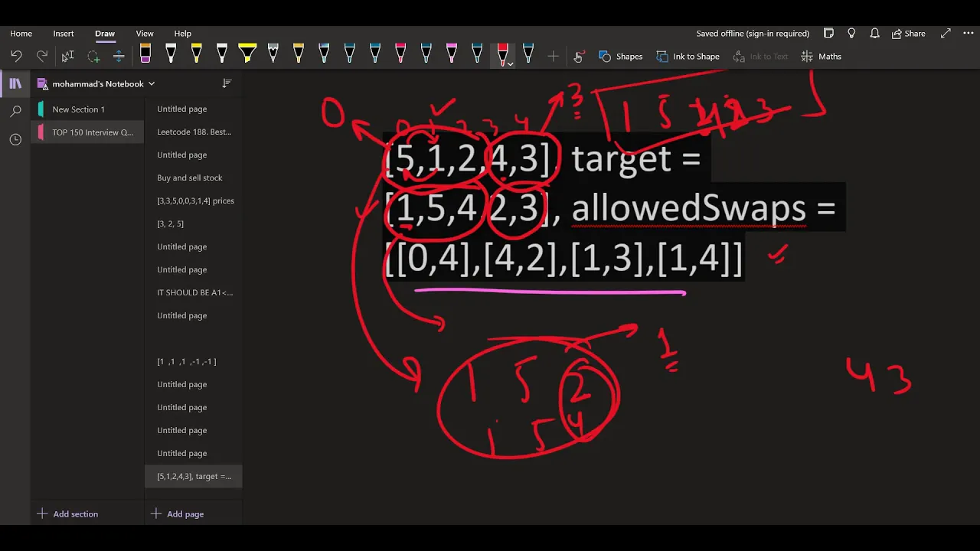Choose the Insert Space tool
Viewport: 980px width, 551px height.
tap(119, 56)
